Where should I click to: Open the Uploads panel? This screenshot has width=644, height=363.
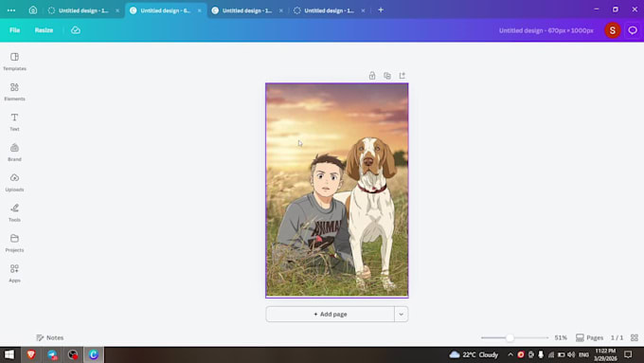pyautogui.click(x=14, y=183)
